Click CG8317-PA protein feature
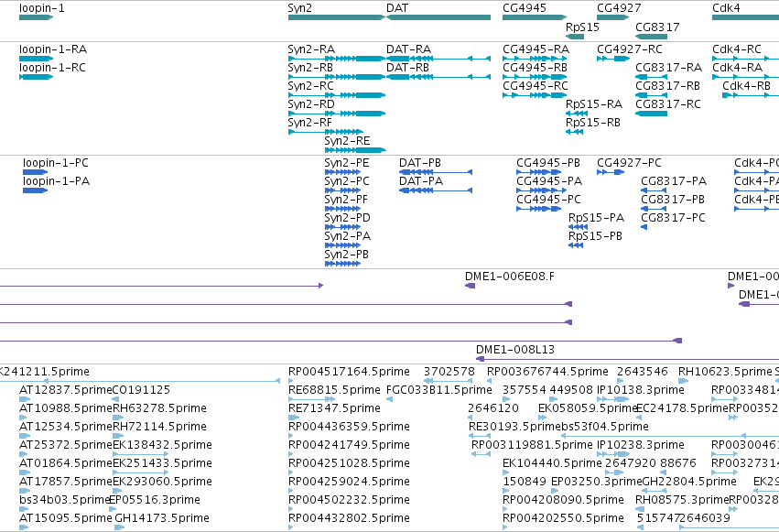The height and width of the screenshot is (532, 779). point(654,190)
